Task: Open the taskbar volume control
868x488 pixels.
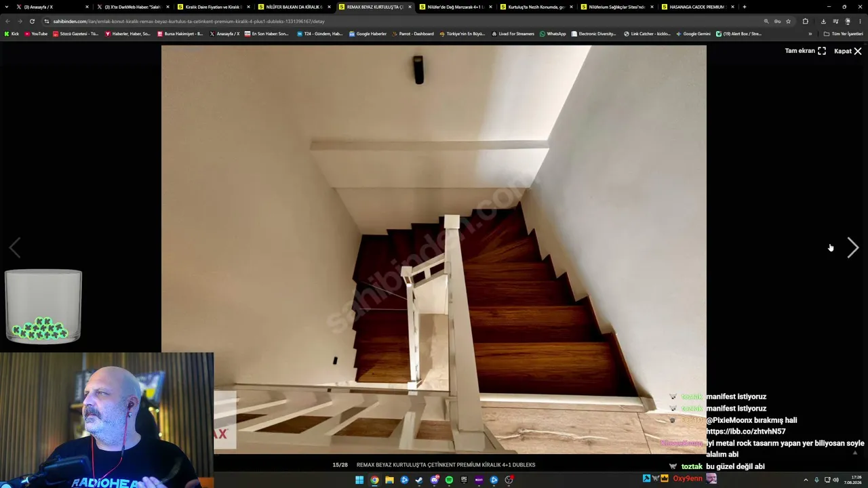Action: (x=835, y=480)
